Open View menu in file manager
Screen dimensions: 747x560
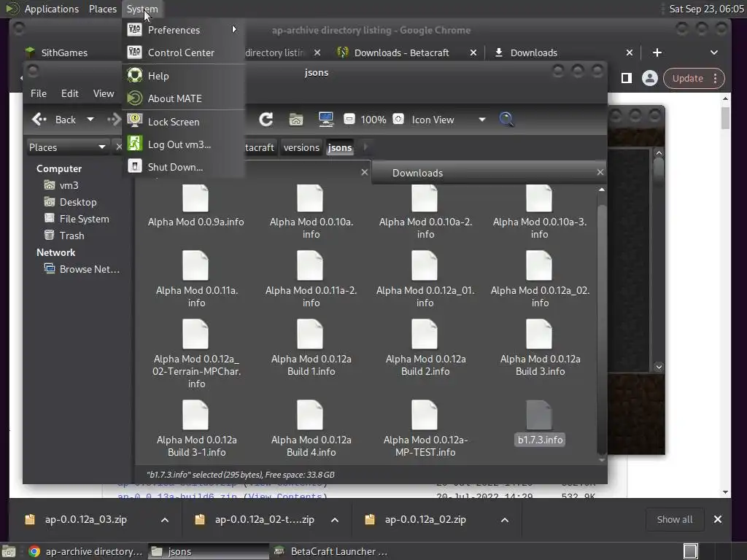104,93
